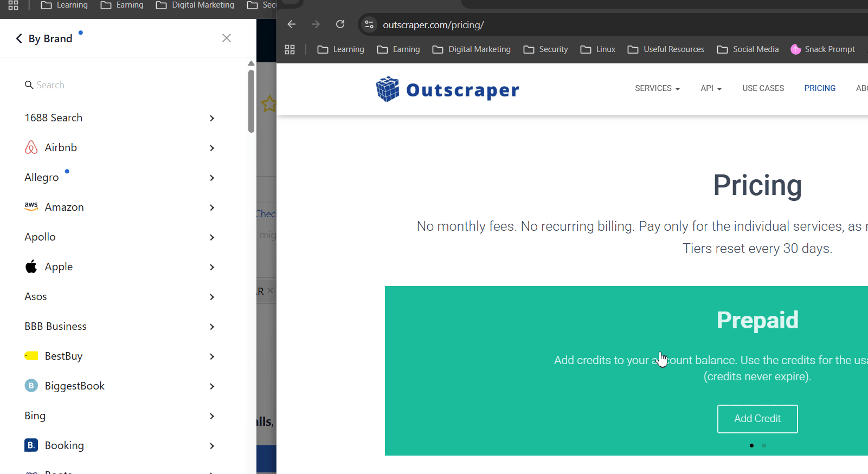This screenshot has width=868, height=474.
Task: Select the Apollo brand
Action: (40, 237)
